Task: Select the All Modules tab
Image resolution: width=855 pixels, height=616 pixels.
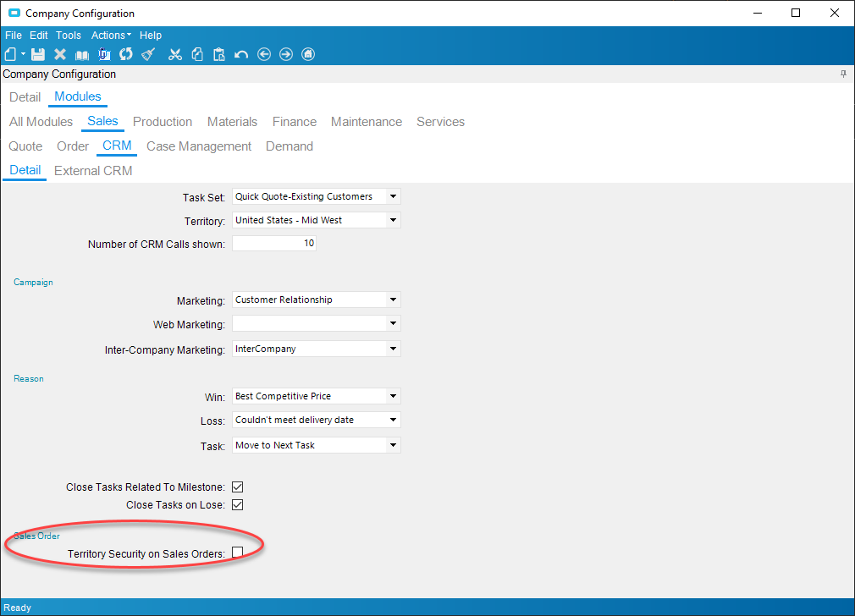Action: click(41, 122)
